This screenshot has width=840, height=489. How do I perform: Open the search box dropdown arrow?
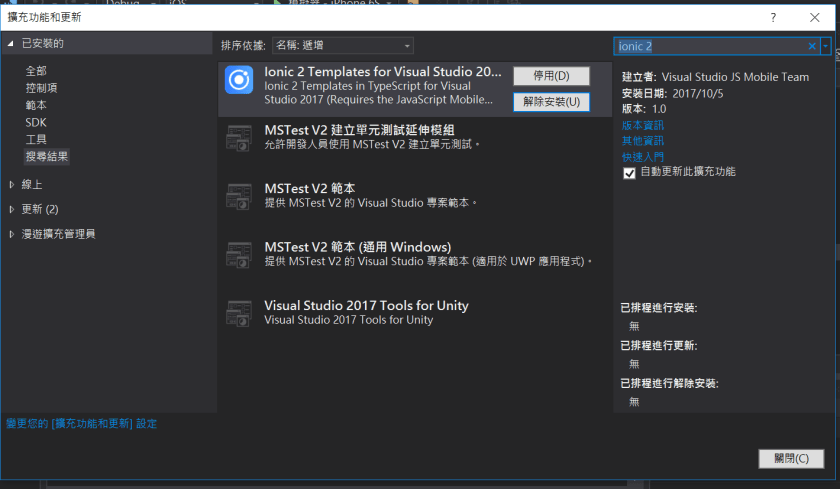coord(825,46)
